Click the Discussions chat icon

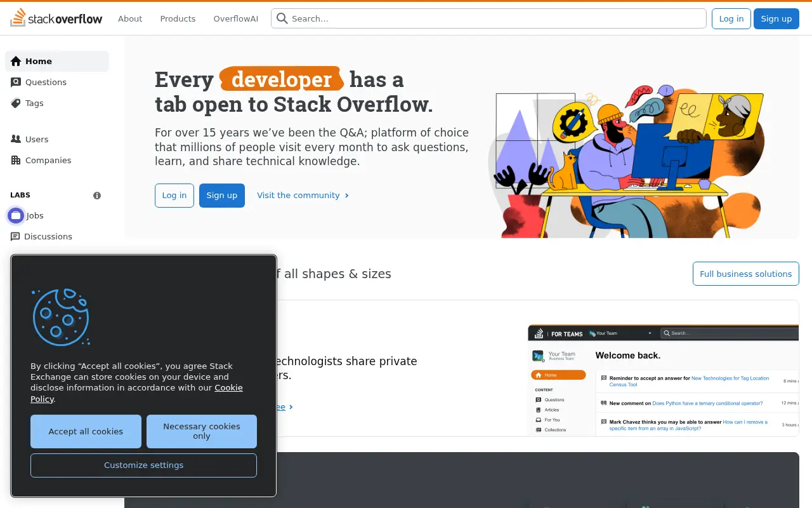[x=15, y=236]
